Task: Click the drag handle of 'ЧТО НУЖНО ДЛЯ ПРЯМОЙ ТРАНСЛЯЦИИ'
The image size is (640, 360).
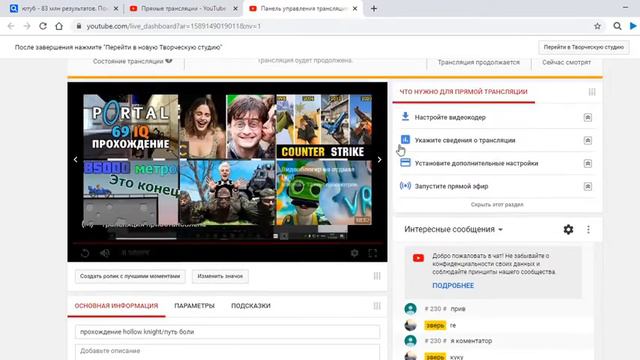Action: click(592, 92)
